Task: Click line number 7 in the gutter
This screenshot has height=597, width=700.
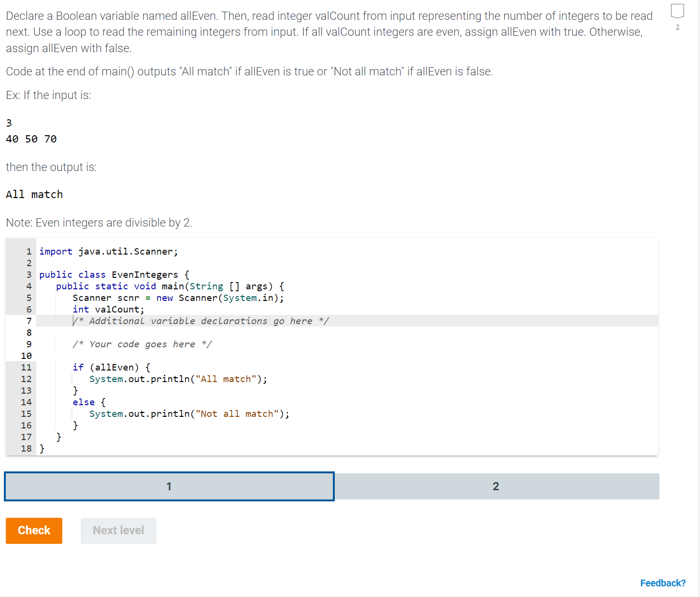Action: (29, 321)
